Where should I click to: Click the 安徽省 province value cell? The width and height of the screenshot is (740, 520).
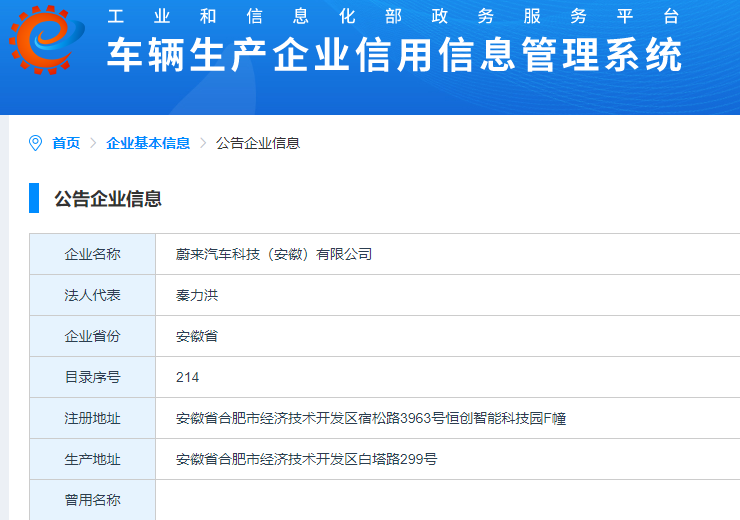pyautogui.click(x=197, y=336)
